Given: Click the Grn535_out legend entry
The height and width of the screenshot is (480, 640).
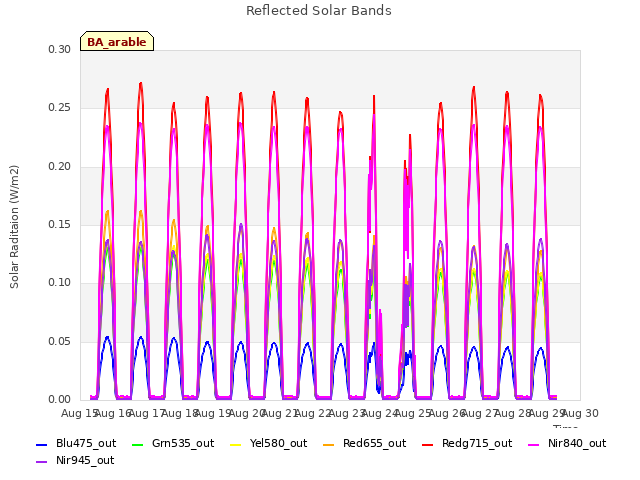Looking at the screenshot, I should (x=173, y=443).
